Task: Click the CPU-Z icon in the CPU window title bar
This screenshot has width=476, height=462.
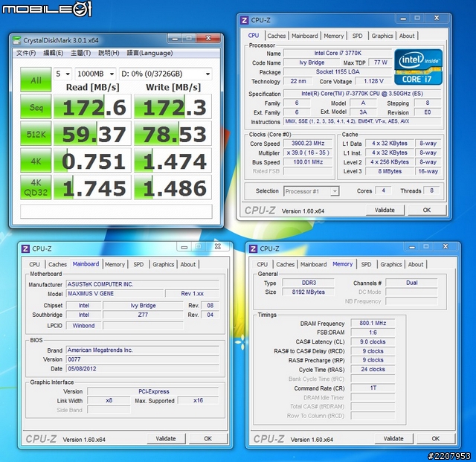Action: point(244,20)
